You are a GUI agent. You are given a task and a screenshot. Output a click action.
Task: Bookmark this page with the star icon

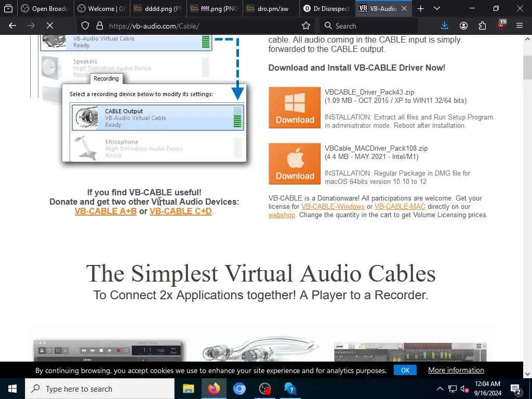pyautogui.click(x=306, y=26)
